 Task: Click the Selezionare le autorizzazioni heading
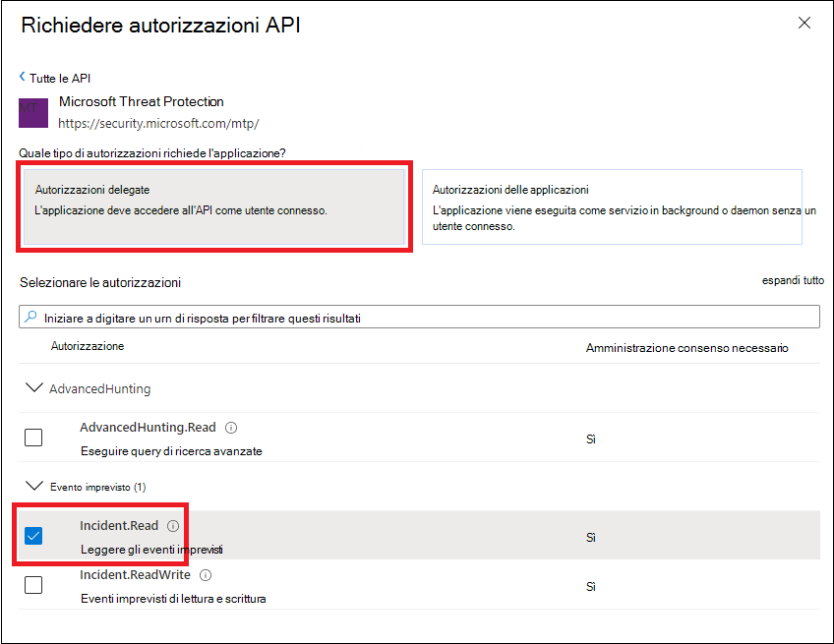pyautogui.click(x=100, y=282)
